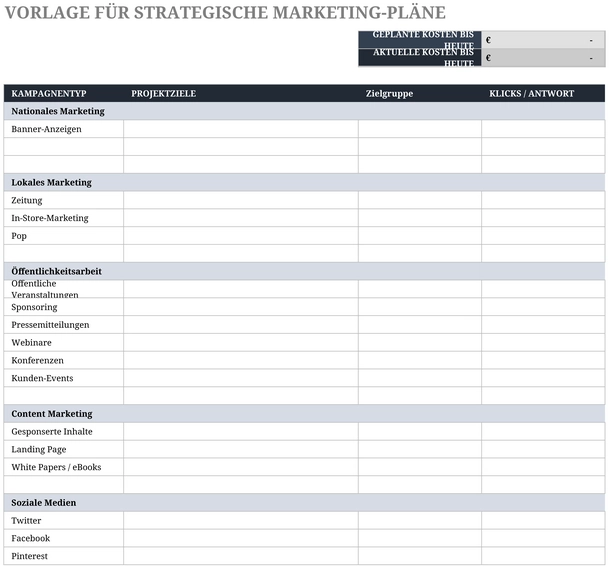Click the Klicks/Antwort cell for White Papers / eBooks

(x=543, y=467)
